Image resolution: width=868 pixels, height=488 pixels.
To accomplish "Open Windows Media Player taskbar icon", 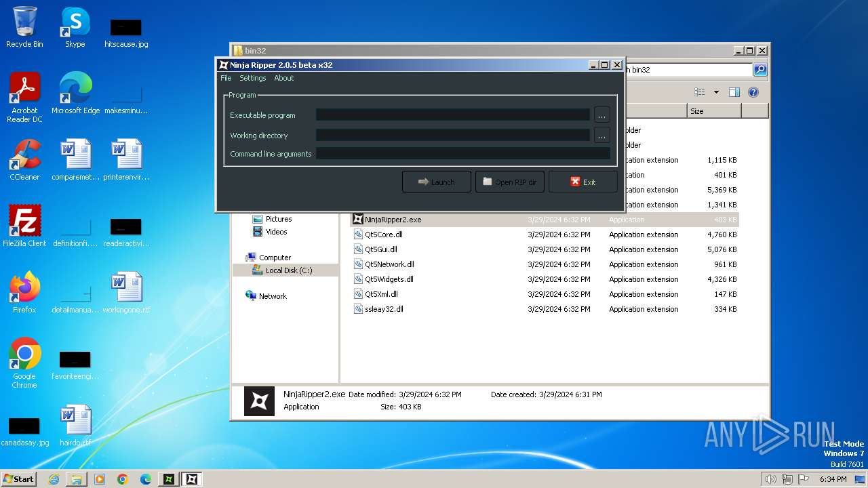I will coord(100,479).
